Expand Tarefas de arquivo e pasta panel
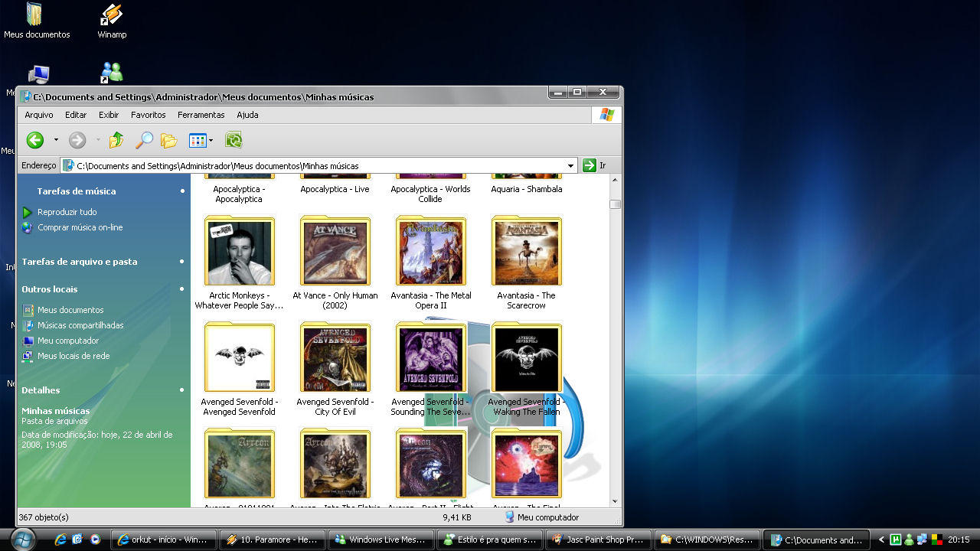Image resolution: width=980 pixels, height=551 pixels. pyautogui.click(x=182, y=261)
